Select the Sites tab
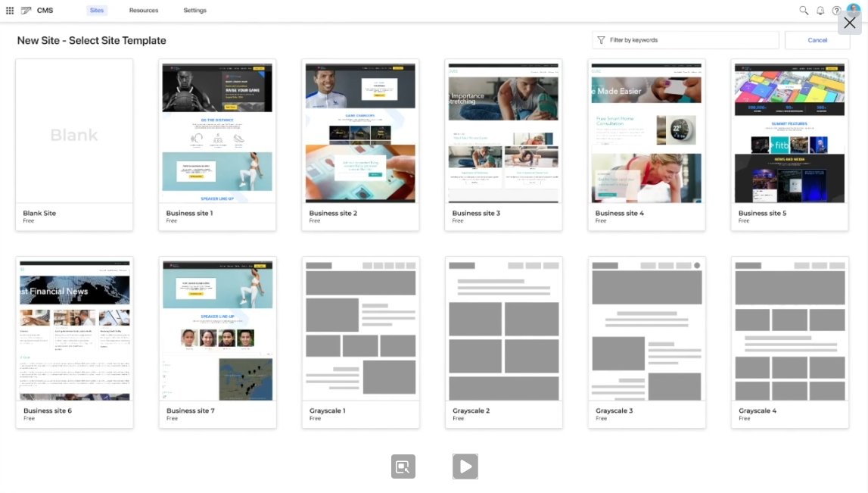Screen dimensions: 868x493 [x=96, y=11]
